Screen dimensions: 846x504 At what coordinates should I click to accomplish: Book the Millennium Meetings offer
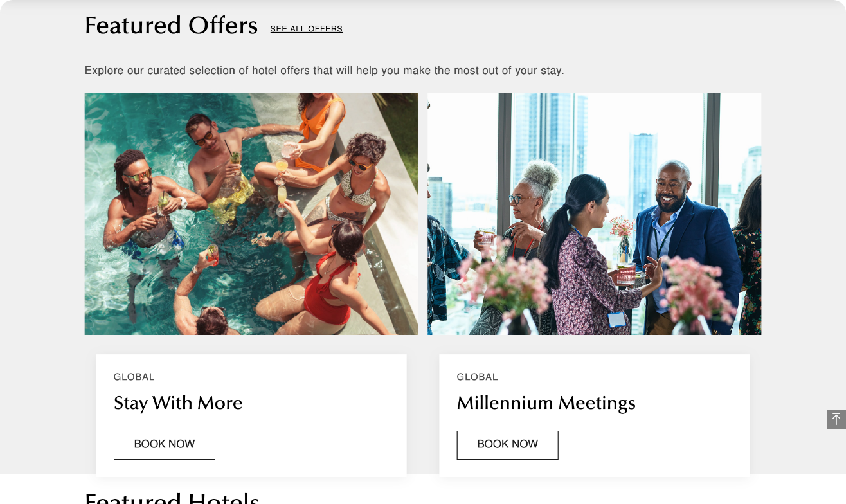[x=507, y=445]
